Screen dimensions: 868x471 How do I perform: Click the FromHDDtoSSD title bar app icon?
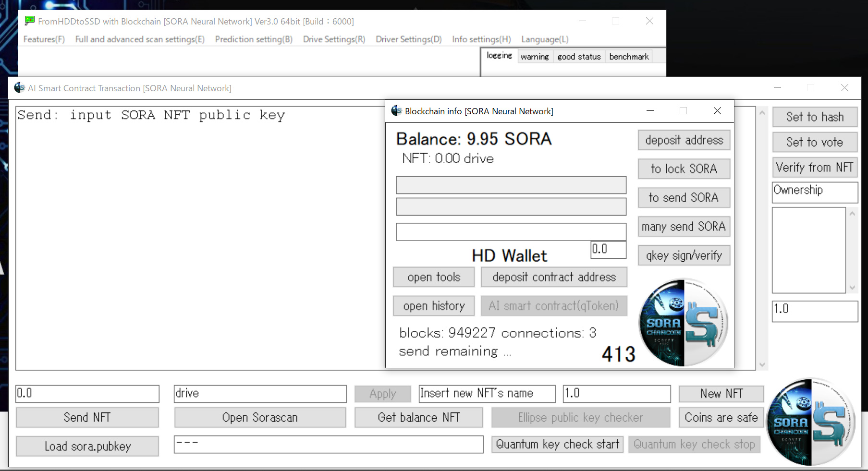[30, 21]
